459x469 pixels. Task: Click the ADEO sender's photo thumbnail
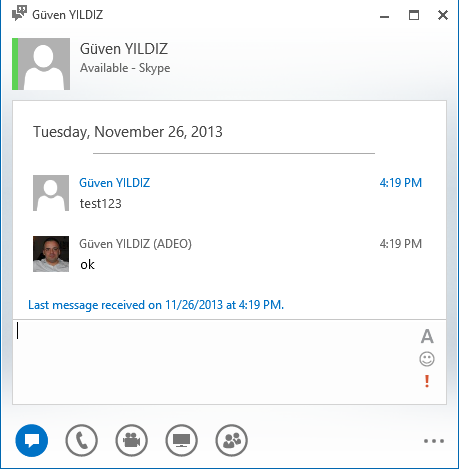[x=51, y=254]
